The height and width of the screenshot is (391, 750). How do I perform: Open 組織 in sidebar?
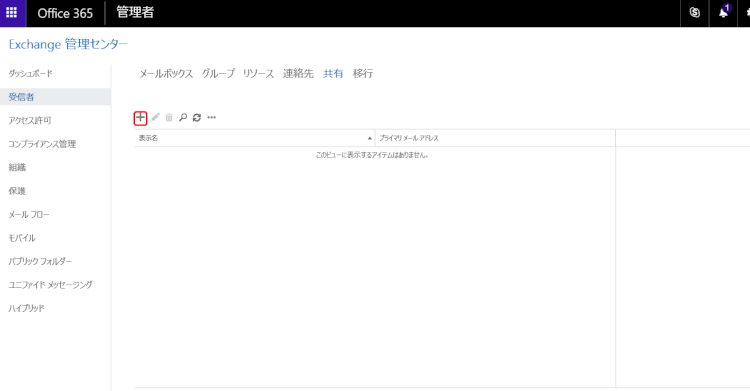[x=17, y=168]
